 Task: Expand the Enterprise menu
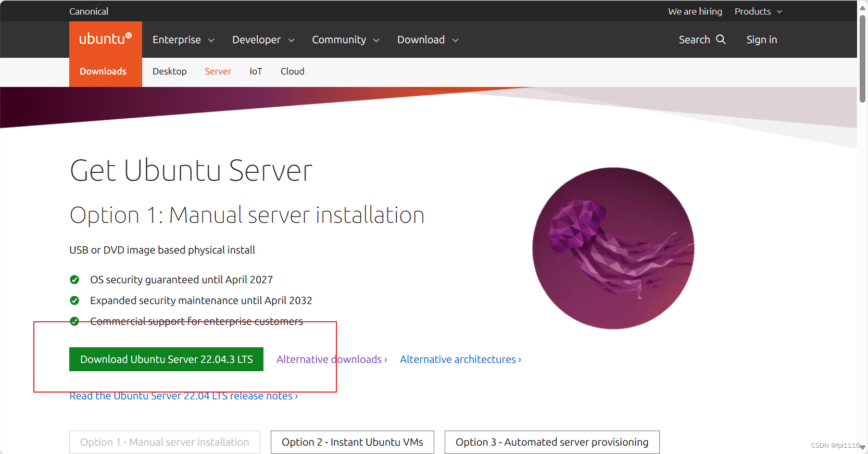tap(183, 40)
